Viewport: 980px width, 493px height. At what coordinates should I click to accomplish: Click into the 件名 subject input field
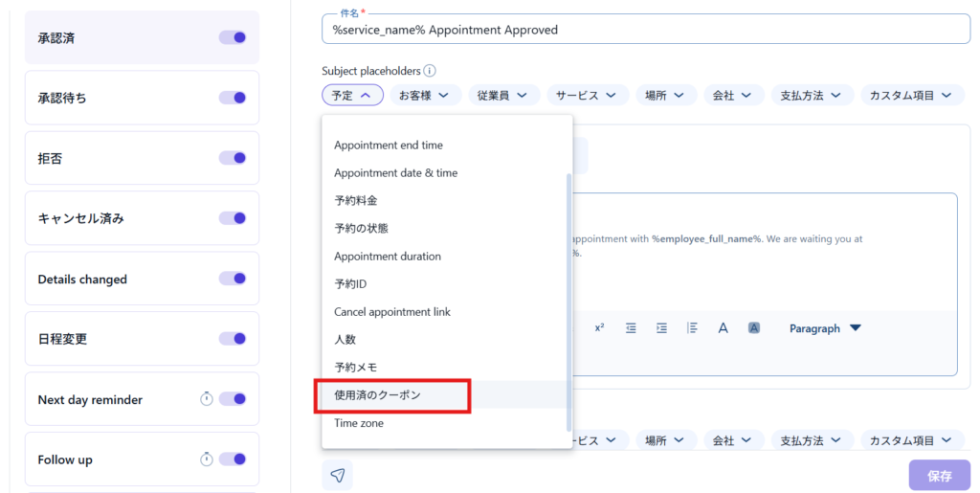tap(646, 30)
